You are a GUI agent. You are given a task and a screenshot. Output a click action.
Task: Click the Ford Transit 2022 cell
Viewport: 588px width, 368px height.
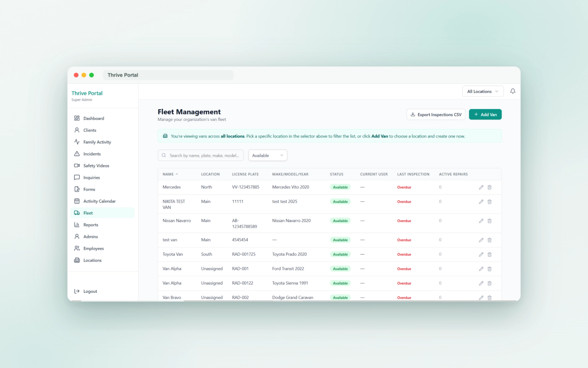288,269
